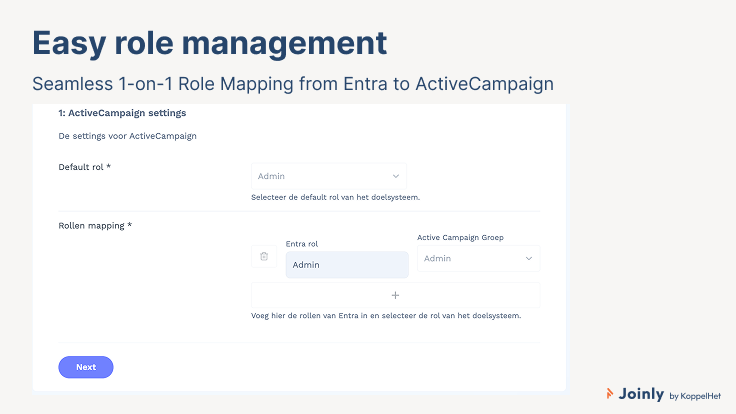Open the Default rol dropdown
The width and height of the screenshot is (736, 414).
click(x=329, y=176)
